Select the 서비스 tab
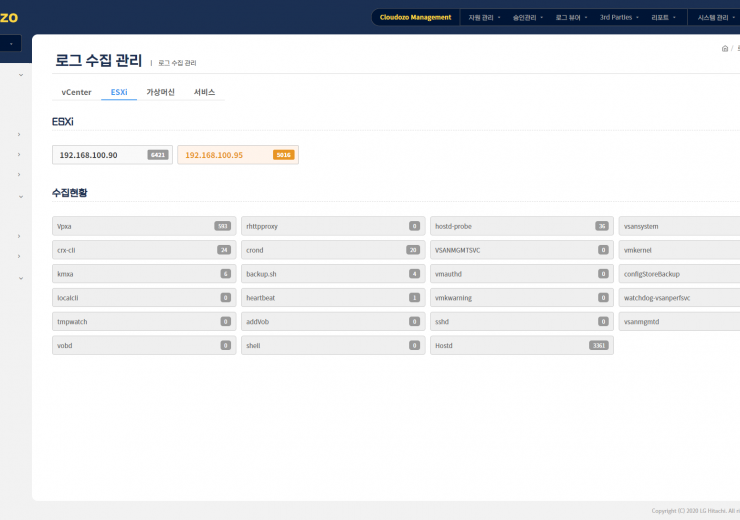Screen dimensions: 740x520 pos(204,92)
